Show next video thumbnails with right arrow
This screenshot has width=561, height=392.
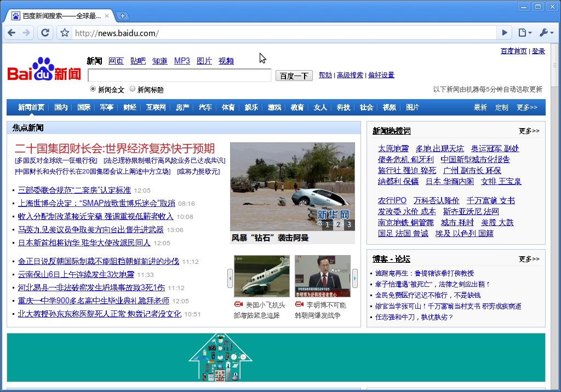[355, 278]
